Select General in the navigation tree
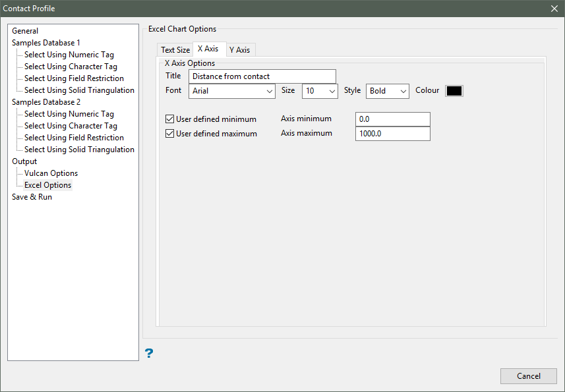This screenshot has width=565, height=392. pyautogui.click(x=25, y=31)
